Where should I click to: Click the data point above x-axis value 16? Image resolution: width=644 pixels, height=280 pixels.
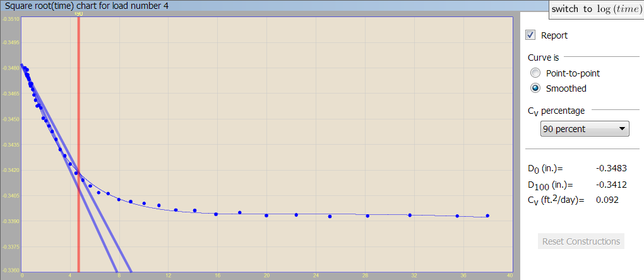(216, 214)
